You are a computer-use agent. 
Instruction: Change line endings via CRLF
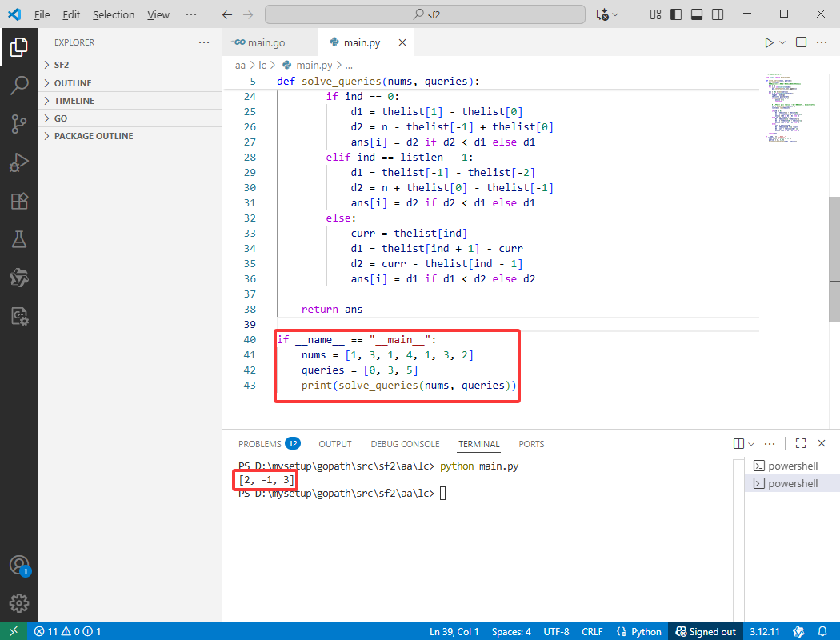(592, 631)
